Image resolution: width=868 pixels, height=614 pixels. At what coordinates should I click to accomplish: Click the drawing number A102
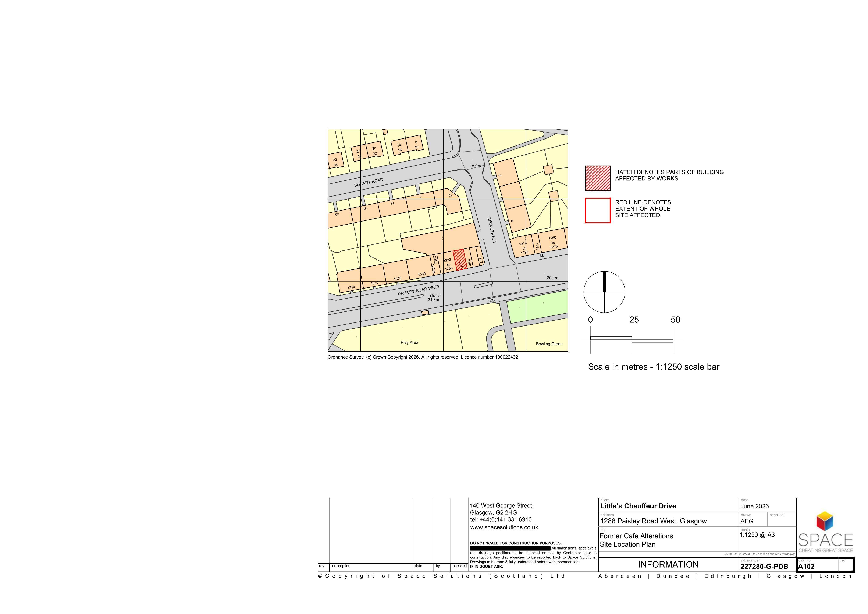pyautogui.click(x=806, y=566)
